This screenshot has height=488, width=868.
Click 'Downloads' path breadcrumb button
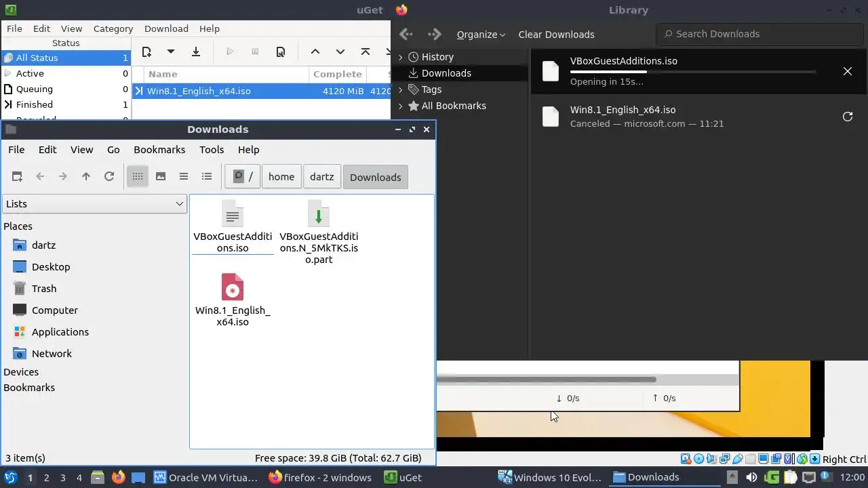coord(376,177)
